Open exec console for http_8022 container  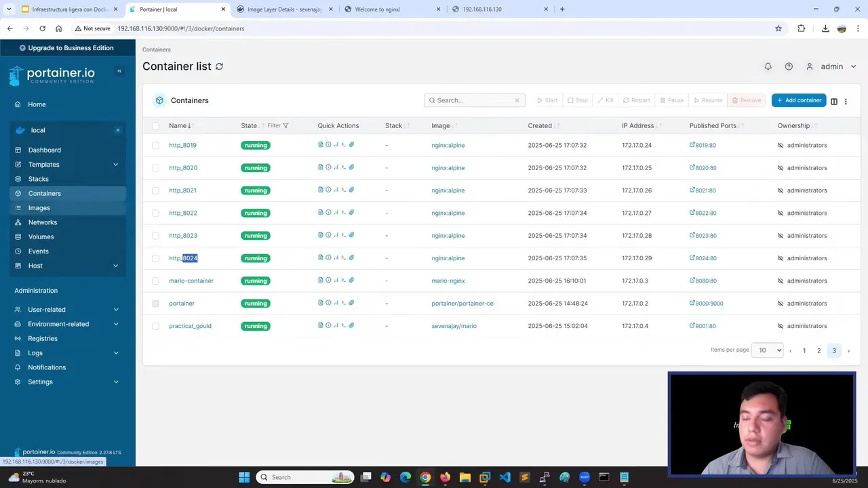click(x=344, y=212)
